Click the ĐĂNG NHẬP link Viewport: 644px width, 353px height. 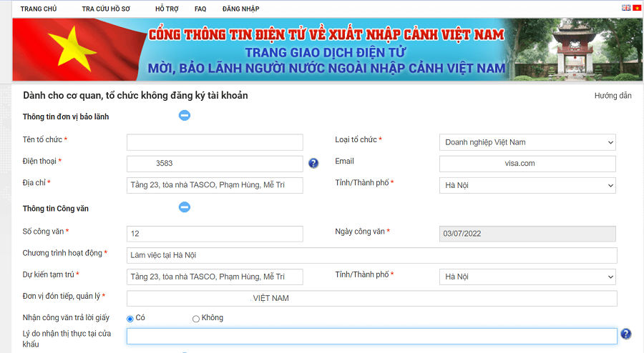point(240,9)
